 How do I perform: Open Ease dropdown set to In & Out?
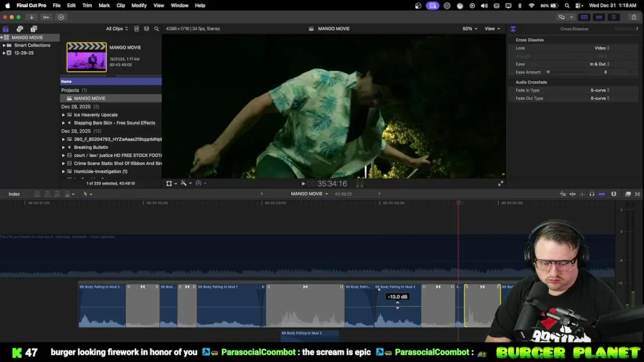(600, 64)
